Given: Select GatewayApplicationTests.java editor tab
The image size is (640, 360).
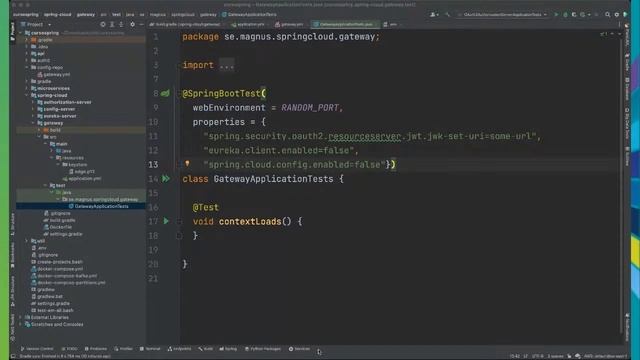Looking at the screenshot, I should 345,24.
